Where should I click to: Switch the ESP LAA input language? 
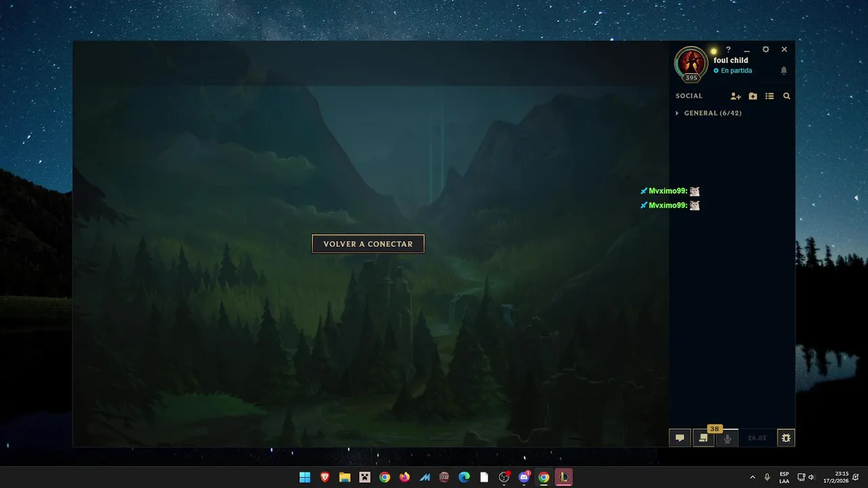[784, 477]
